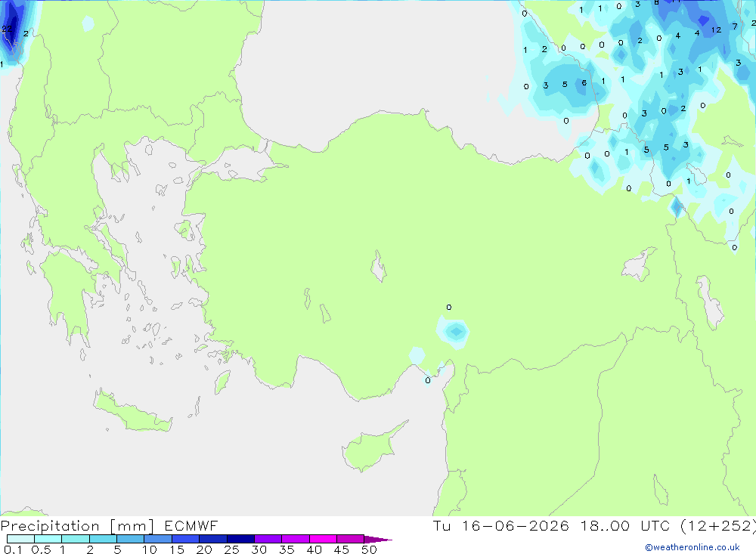Click the "ECMWF" model label
Screen dimensions: 756x554
(x=191, y=526)
